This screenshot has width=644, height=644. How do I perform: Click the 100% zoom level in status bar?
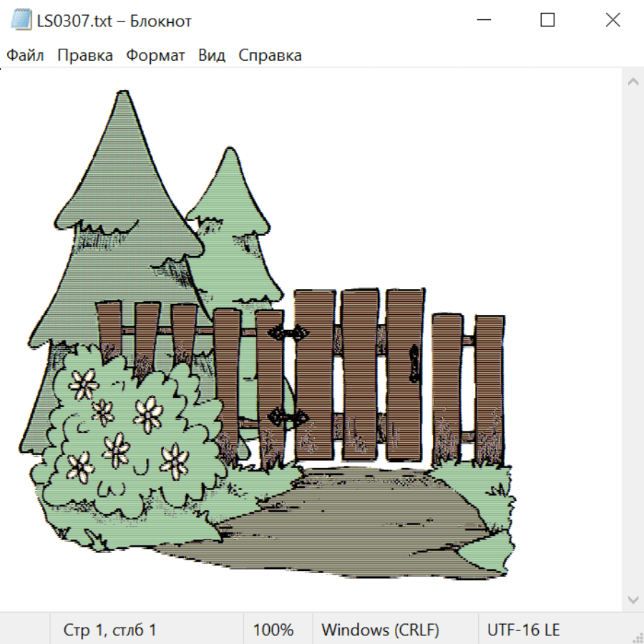(273, 630)
